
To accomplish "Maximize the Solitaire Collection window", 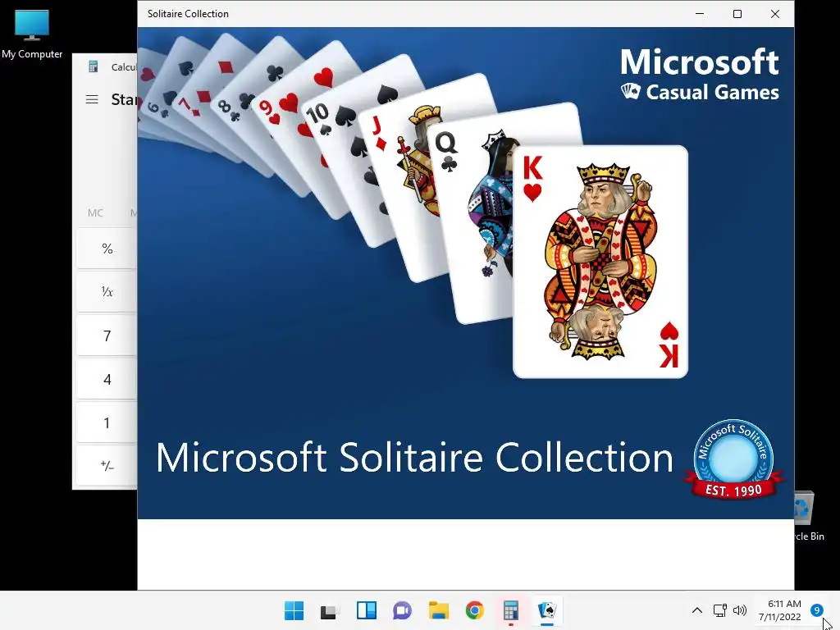I will 737,14.
